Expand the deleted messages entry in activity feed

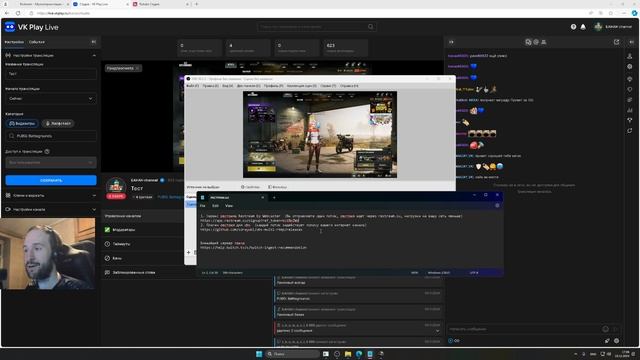438,331
